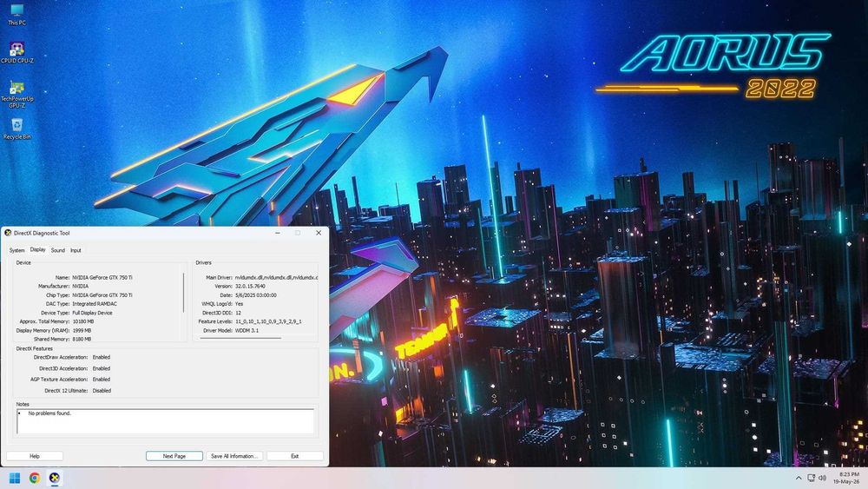This screenshot has height=489, width=868.
Task: Click the 'DirectX Diagnostic Tool' window title text
Action: coord(42,233)
